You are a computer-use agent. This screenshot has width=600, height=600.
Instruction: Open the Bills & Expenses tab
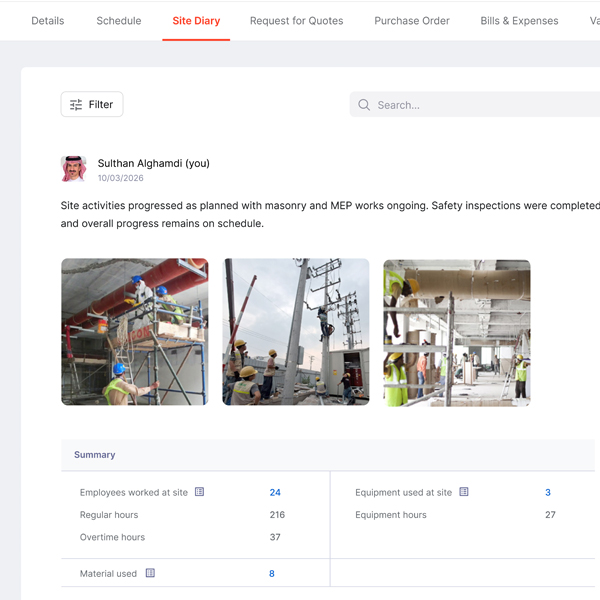(x=519, y=21)
